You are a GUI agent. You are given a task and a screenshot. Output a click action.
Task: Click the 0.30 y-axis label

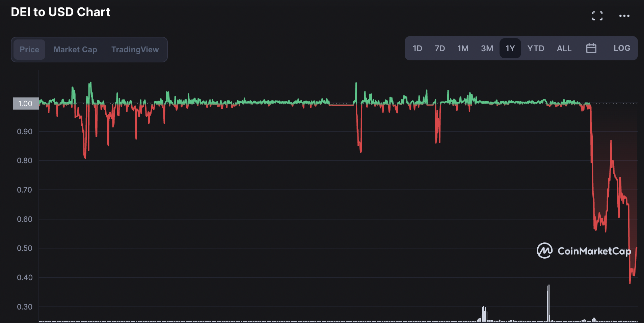coord(25,307)
